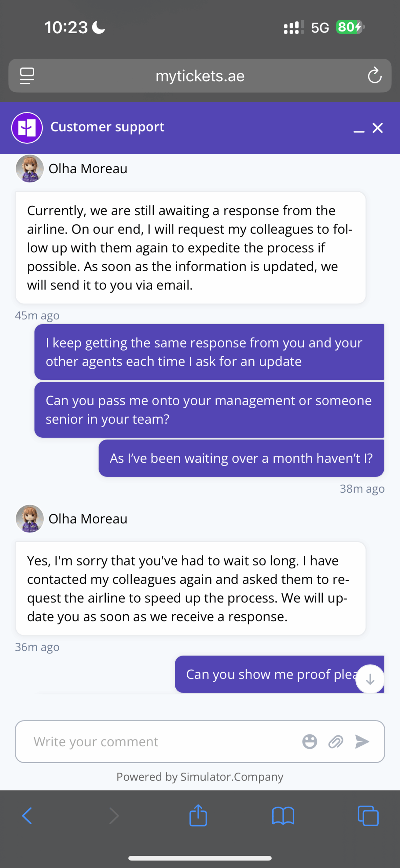Open Safari bookmarks book icon
400x868 pixels.
[x=283, y=815]
